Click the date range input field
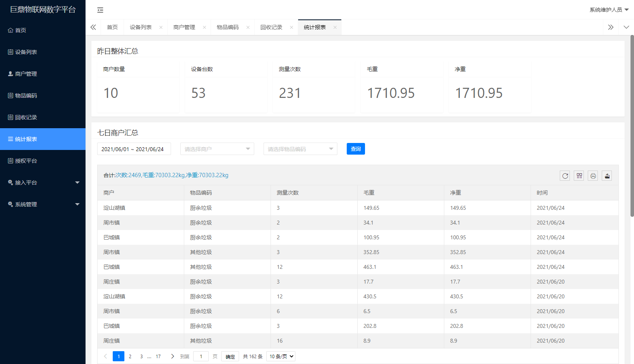This screenshot has height=364, width=634. tap(134, 149)
